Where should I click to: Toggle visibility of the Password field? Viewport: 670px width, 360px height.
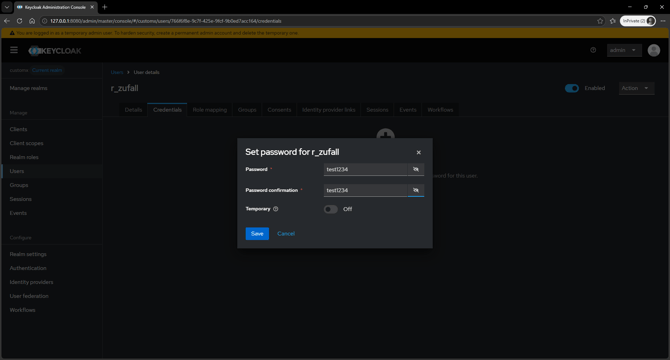(x=416, y=170)
